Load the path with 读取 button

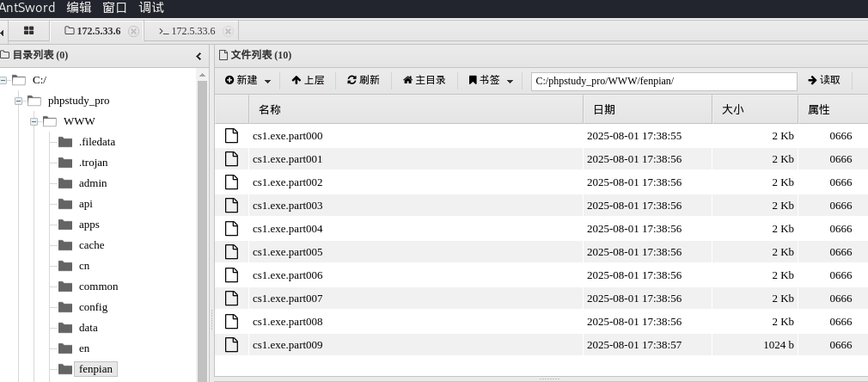(x=823, y=80)
